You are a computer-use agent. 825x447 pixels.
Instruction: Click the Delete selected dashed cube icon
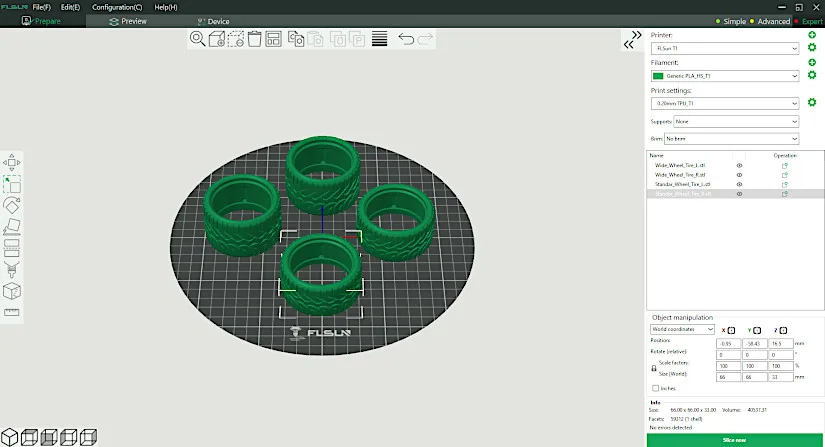(x=236, y=39)
